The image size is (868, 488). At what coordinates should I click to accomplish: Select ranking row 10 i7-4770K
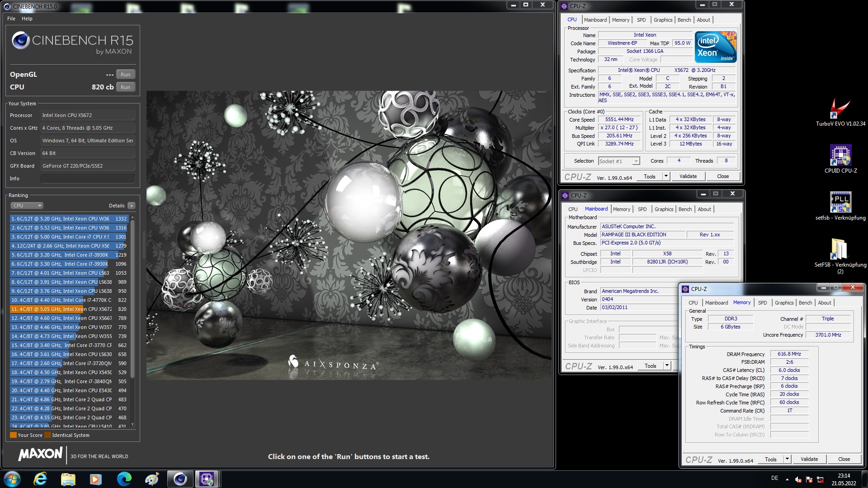point(69,300)
